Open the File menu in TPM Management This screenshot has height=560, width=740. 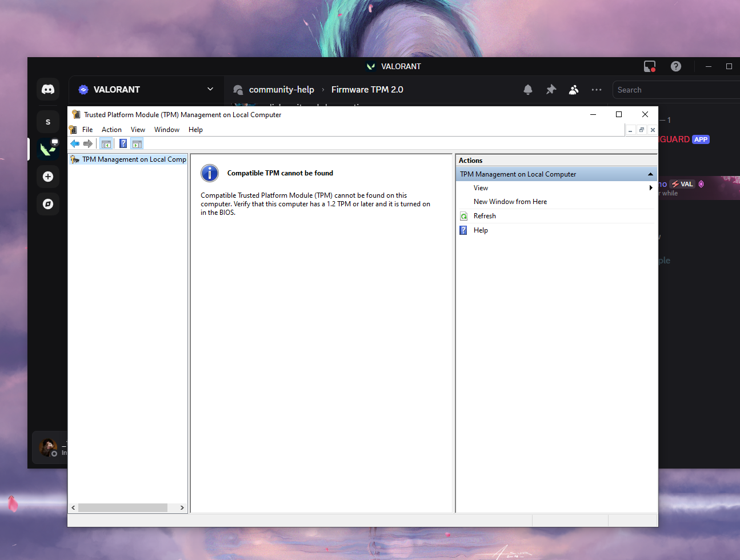point(87,130)
